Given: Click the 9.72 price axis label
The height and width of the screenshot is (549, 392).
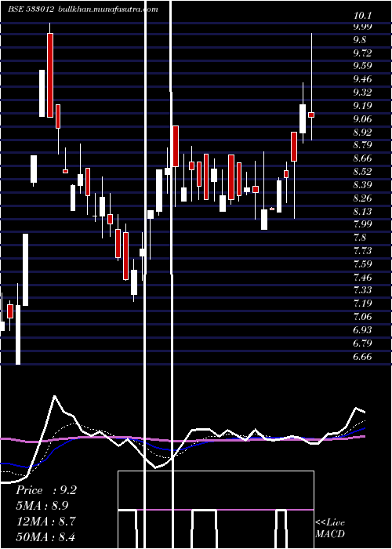Looking at the screenshot, I should point(362,53).
